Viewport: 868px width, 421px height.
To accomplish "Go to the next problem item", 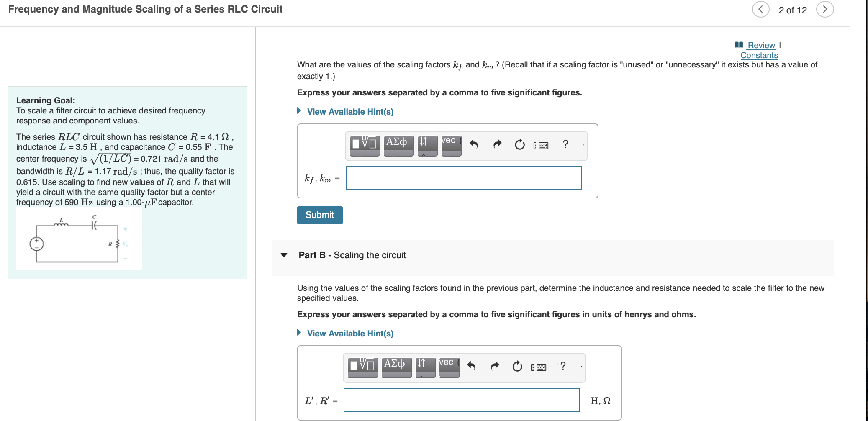I will click(x=824, y=9).
